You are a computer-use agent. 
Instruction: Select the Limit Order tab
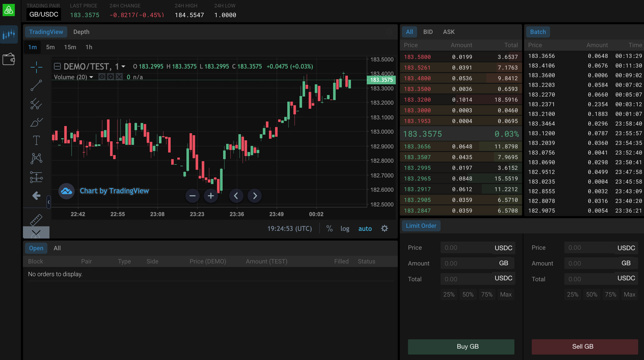421,226
